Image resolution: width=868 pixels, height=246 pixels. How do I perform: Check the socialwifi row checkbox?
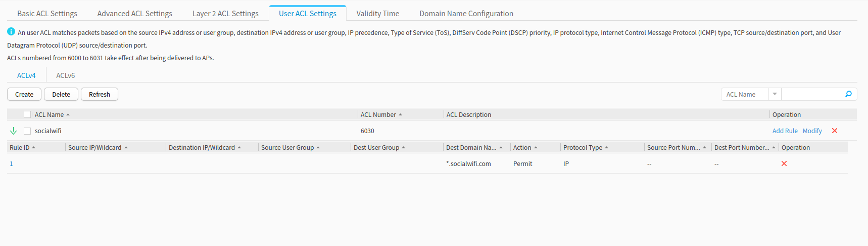[27, 131]
